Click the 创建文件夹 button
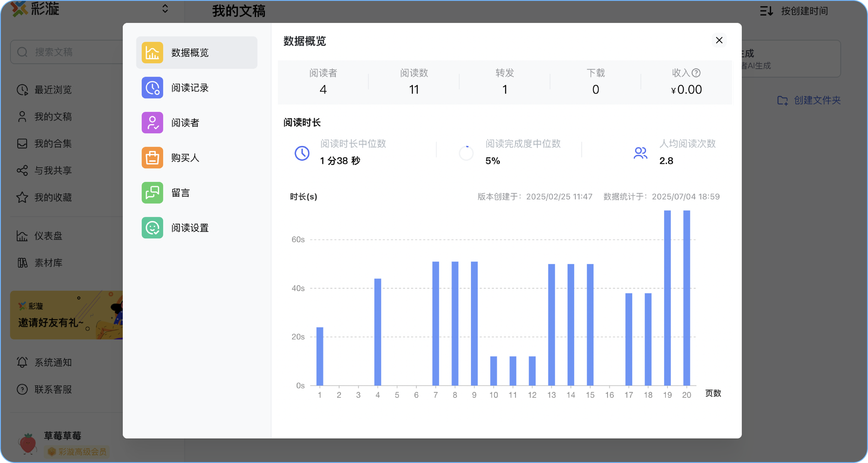This screenshot has width=868, height=463. coord(809,100)
